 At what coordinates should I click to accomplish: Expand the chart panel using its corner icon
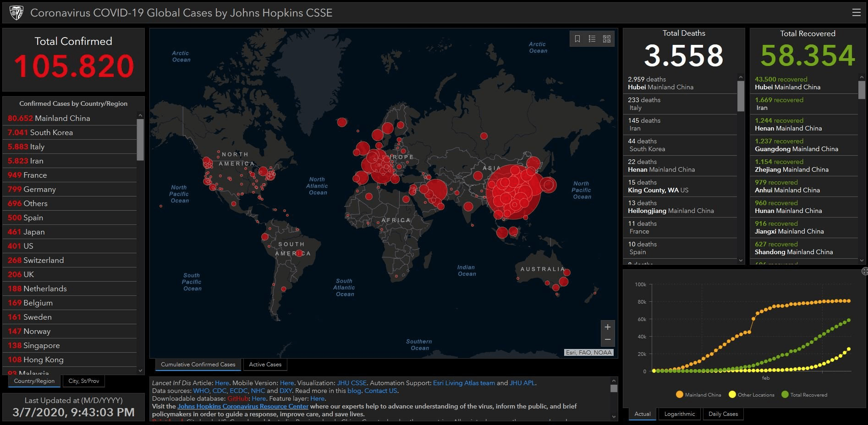tap(864, 271)
